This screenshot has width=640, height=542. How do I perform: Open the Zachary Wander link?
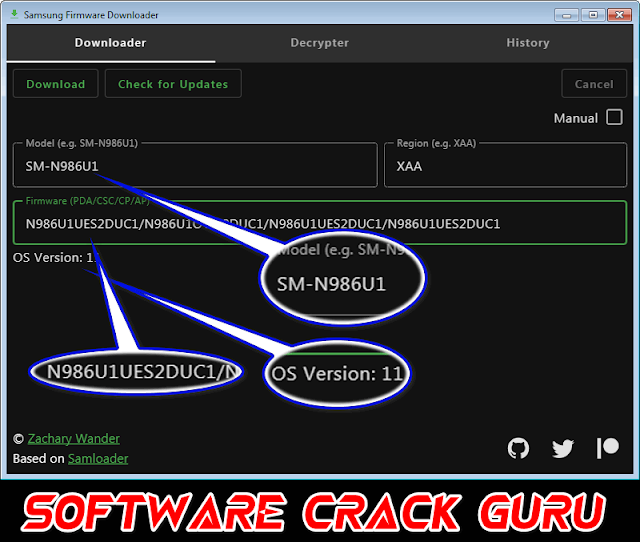(x=73, y=439)
